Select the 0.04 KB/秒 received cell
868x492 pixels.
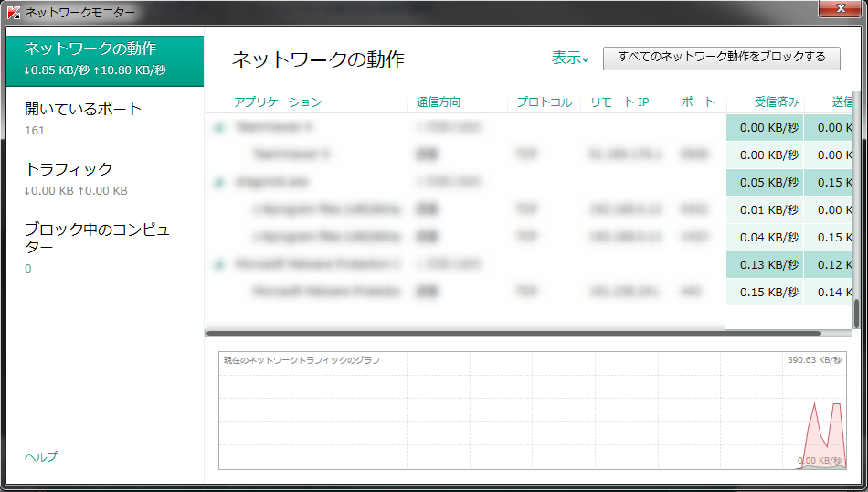pyautogui.click(x=765, y=237)
